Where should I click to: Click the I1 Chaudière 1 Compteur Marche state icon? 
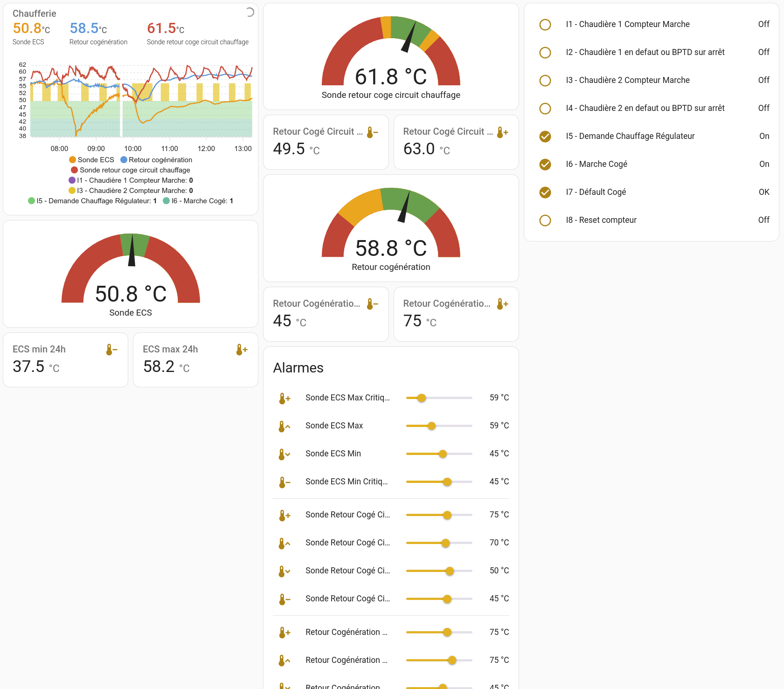pos(545,25)
